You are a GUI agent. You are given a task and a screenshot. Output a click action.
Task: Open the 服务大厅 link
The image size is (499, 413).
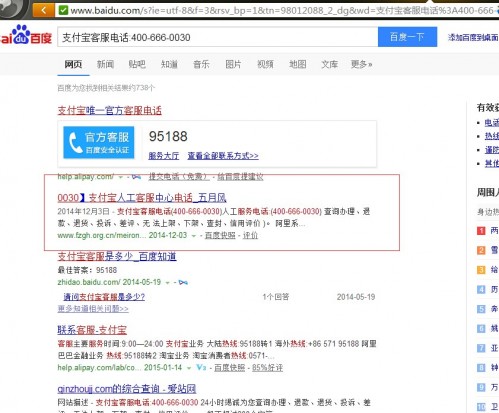click(x=164, y=156)
